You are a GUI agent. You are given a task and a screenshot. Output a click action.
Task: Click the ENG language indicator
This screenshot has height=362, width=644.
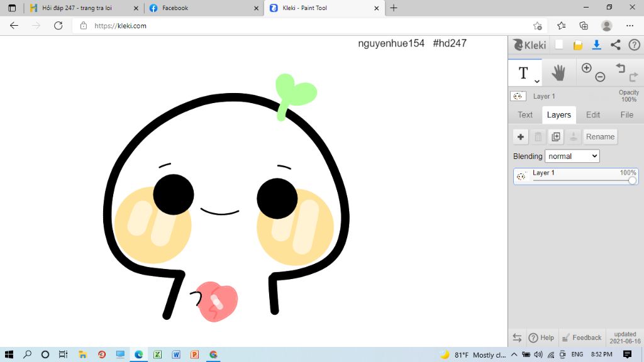[577, 354]
